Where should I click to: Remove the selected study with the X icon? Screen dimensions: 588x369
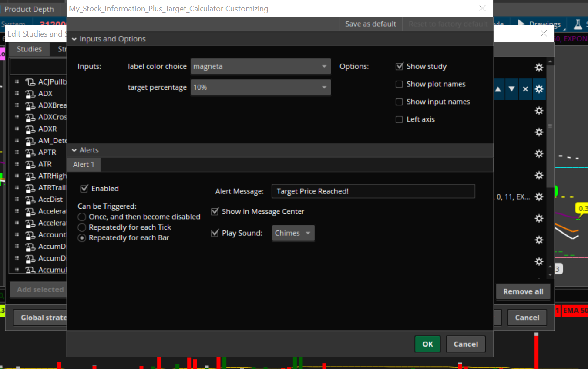(x=525, y=89)
